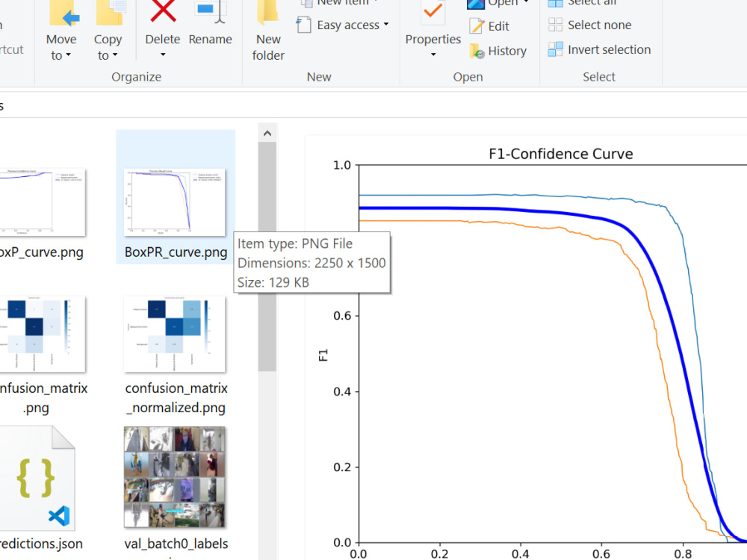Expand the Properties dropdown arrow

click(433, 55)
